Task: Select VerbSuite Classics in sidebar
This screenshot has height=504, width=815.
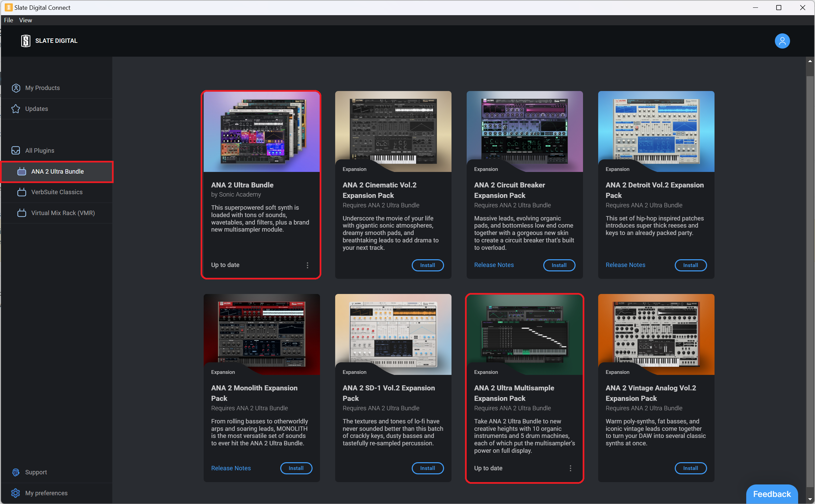Action: [x=57, y=192]
